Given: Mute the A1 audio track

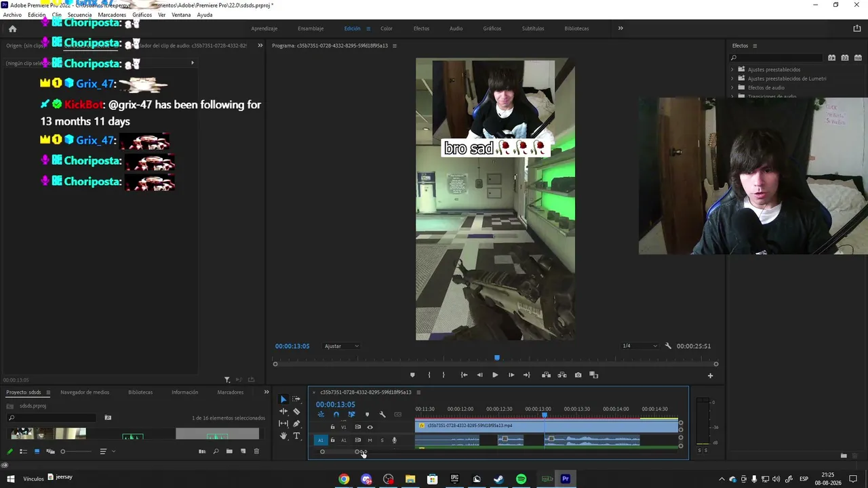Looking at the screenshot, I should coord(370,441).
